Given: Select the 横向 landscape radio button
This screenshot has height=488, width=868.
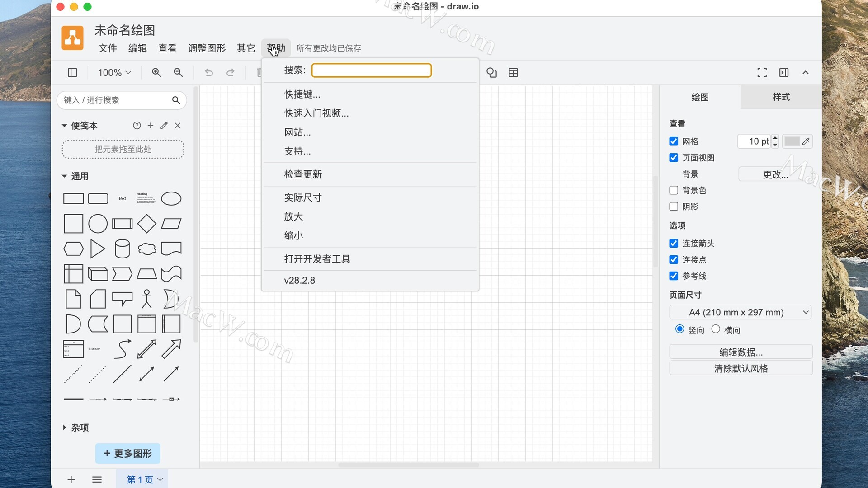Looking at the screenshot, I should [716, 329].
